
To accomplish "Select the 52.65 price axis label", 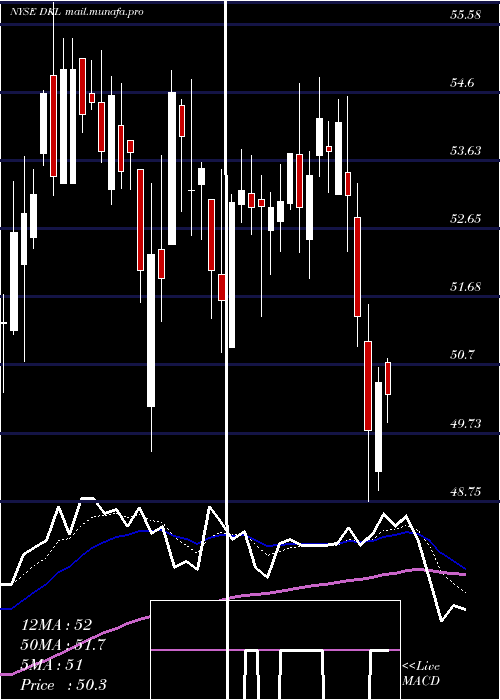I will 465,219.
